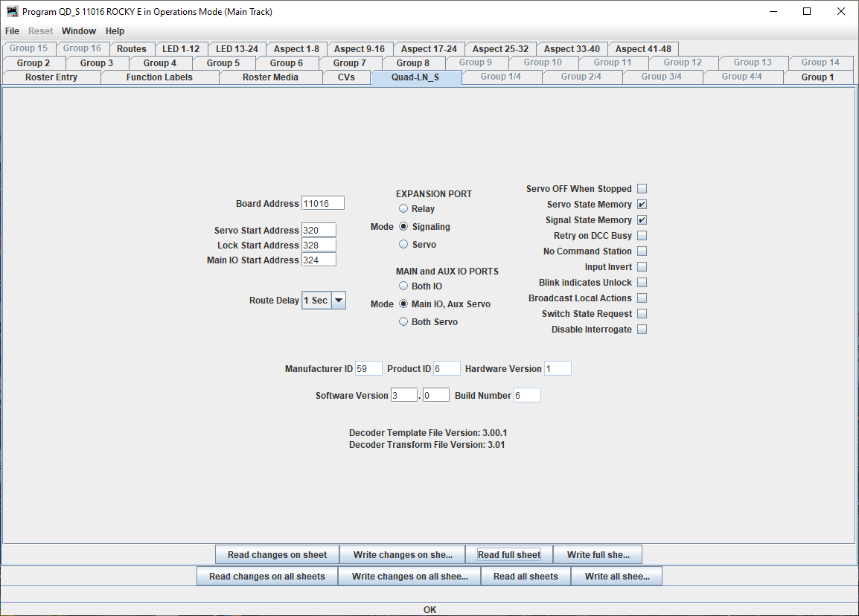Uncheck Servo State Memory option

(642, 205)
